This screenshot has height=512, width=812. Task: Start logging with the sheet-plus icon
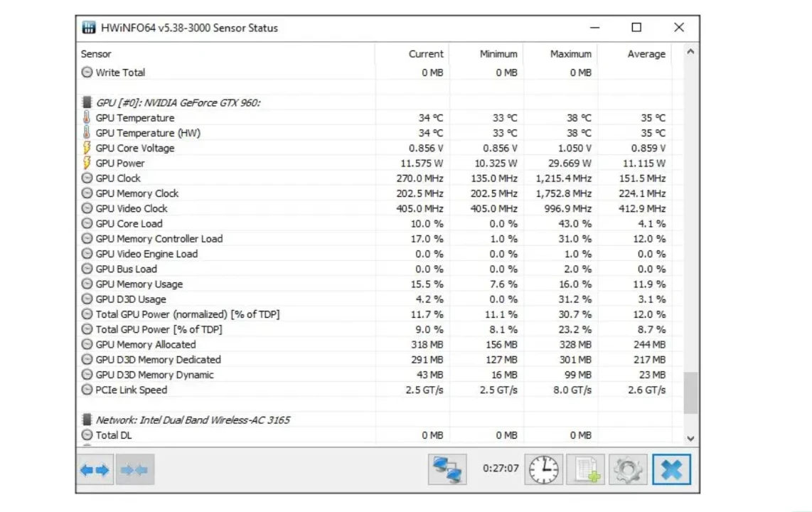pyautogui.click(x=586, y=469)
